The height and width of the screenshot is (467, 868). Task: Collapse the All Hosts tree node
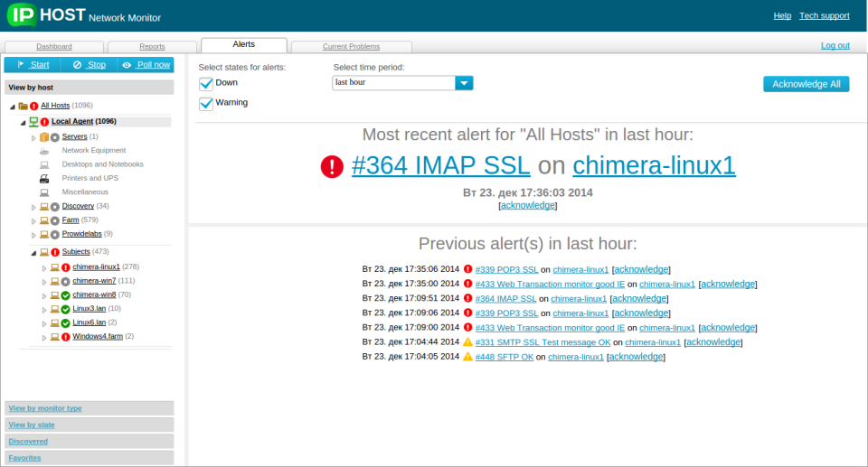(x=12, y=107)
